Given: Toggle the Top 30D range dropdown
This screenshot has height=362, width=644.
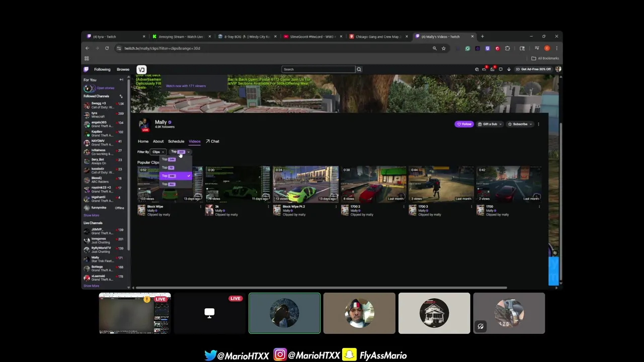Looking at the screenshot, I should point(180,152).
